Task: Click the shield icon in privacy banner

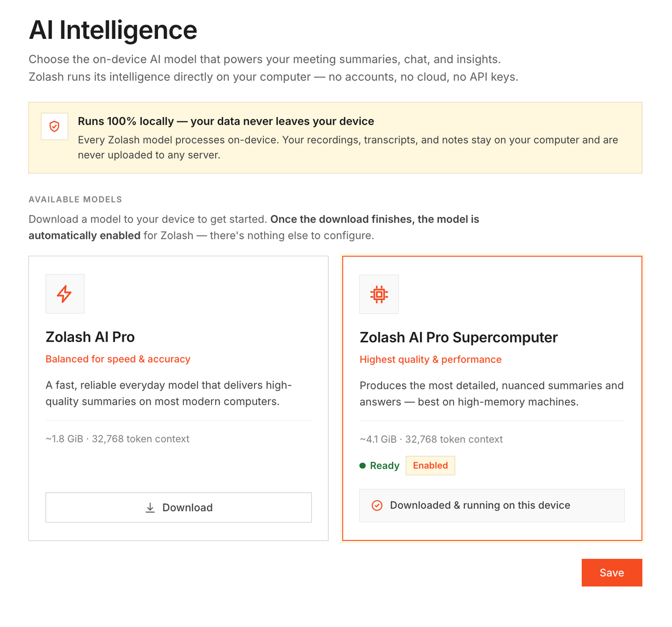Action: pos(55,127)
